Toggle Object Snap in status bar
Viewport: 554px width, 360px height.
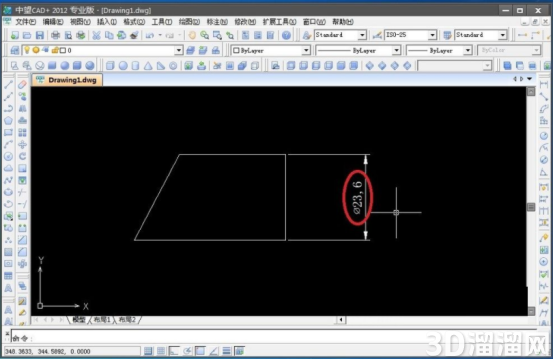coord(200,351)
